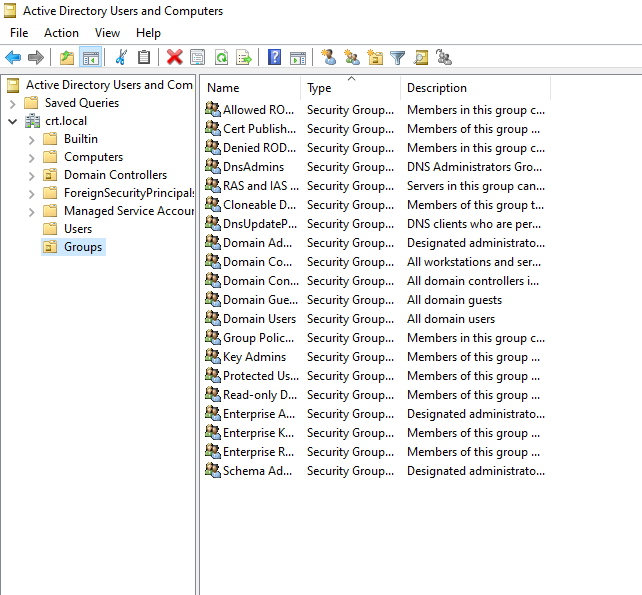
Task: Open the View menu
Action: 107,33
